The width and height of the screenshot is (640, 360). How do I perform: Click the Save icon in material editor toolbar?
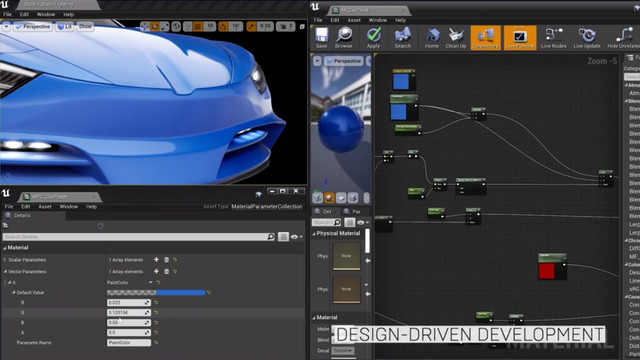pos(322,38)
